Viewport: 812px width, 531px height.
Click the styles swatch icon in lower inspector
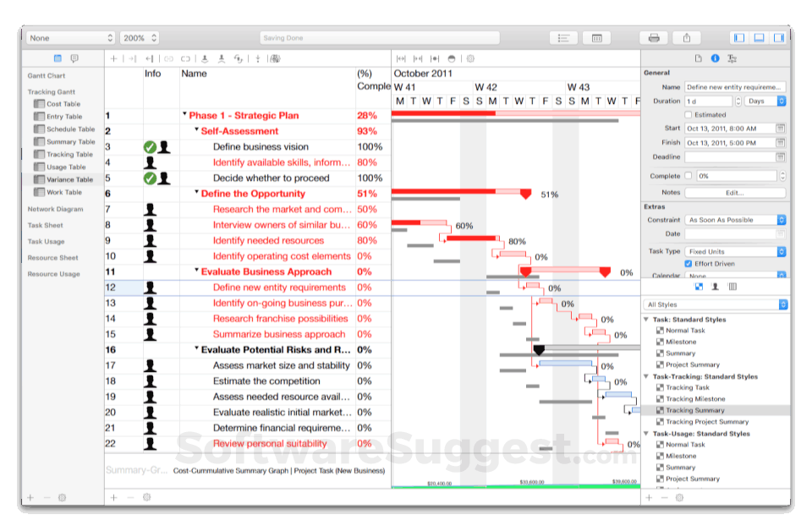pyautogui.click(x=699, y=287)
